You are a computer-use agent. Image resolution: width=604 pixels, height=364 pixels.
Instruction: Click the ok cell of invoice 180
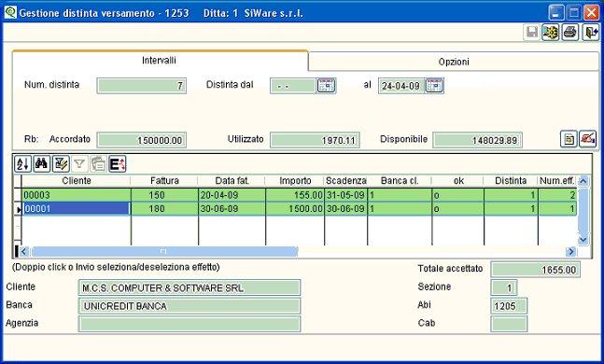[x=457, y=209]
